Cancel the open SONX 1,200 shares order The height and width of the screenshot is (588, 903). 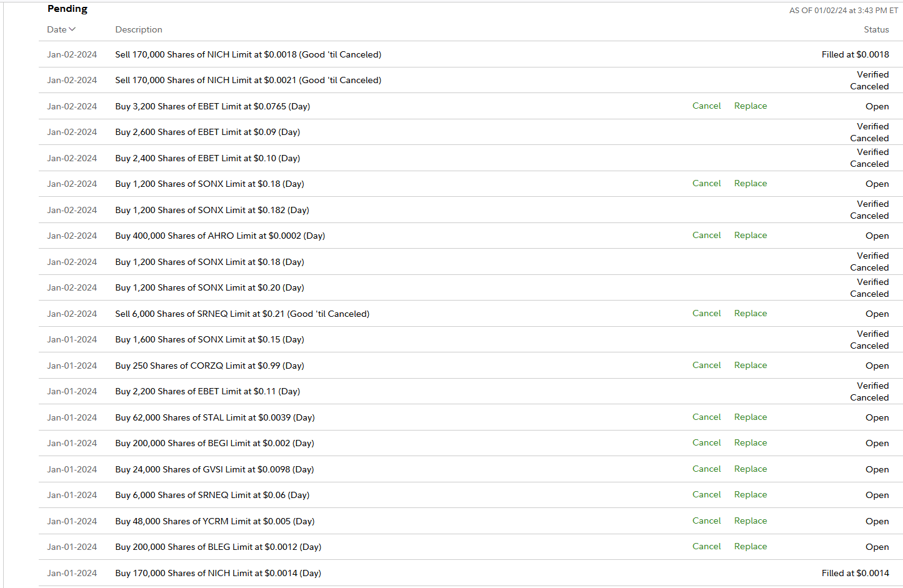click(x=706, y=183)
